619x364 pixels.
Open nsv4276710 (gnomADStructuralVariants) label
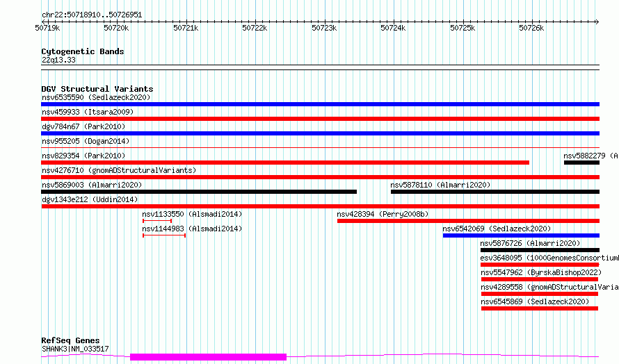click(119, 170)
